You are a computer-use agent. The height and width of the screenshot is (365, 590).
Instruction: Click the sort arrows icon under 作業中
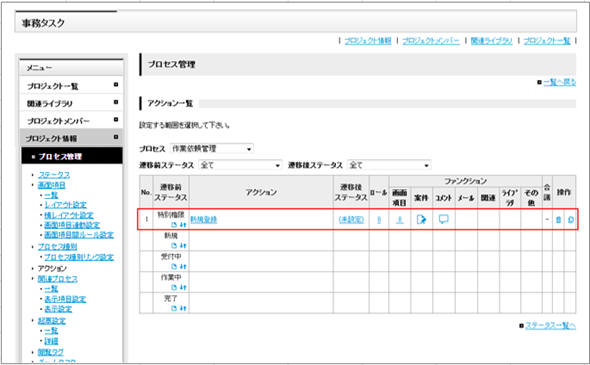click(x=183, y=287)
